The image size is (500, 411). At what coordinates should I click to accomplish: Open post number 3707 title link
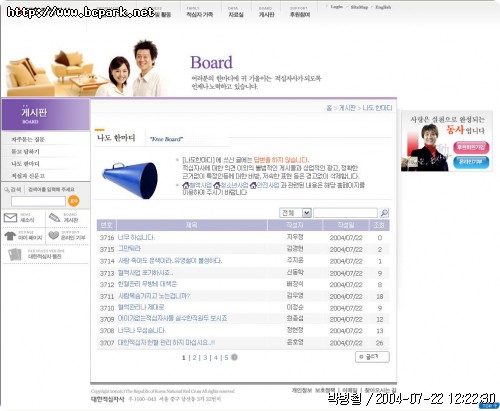click(x=166, y=342)
